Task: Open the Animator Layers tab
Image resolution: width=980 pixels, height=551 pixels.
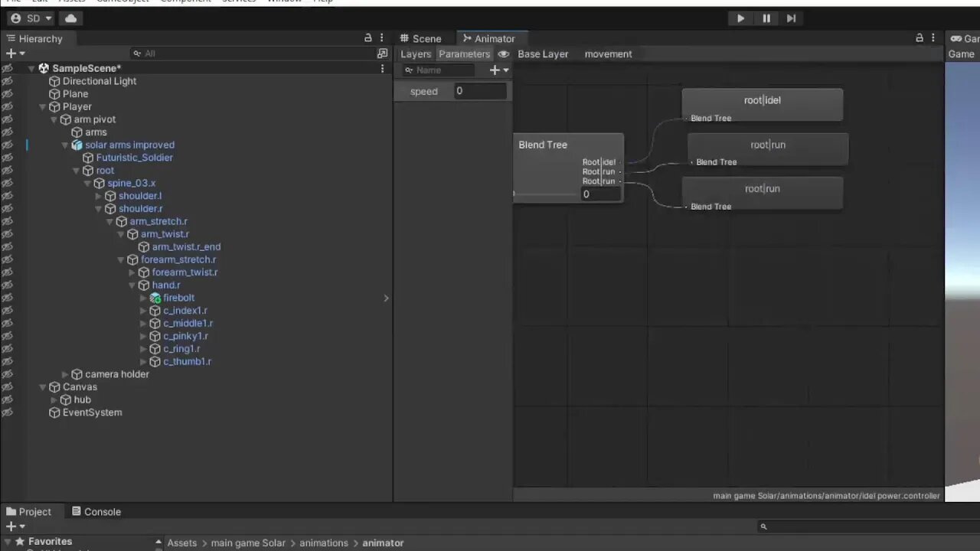Action: (416, 54)
